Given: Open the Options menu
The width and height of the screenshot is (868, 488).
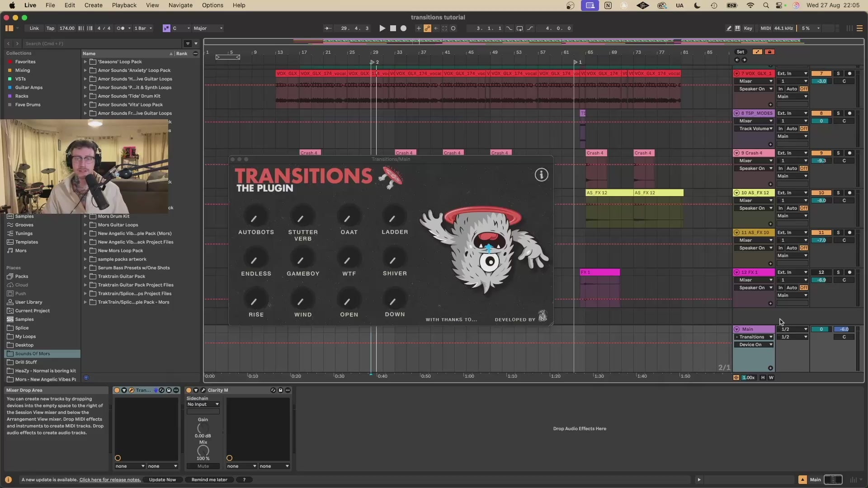Looking at the screenshot, I should click(212, 5).
